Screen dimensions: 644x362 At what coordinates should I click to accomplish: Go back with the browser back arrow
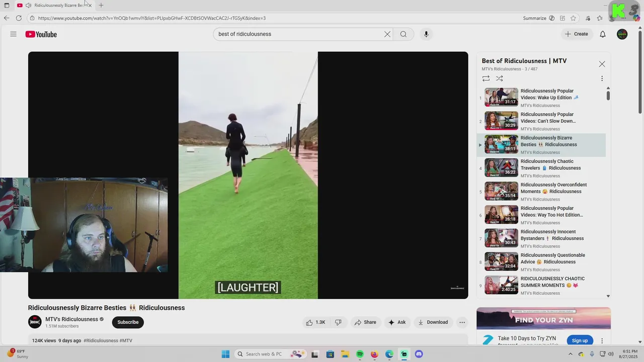pyautogui.click(x=7, y=18)
